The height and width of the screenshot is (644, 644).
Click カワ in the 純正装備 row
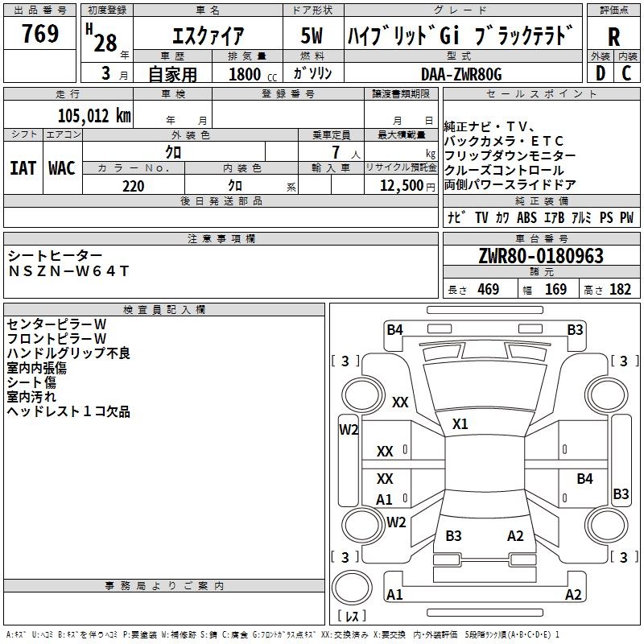[x=502, y=217]
